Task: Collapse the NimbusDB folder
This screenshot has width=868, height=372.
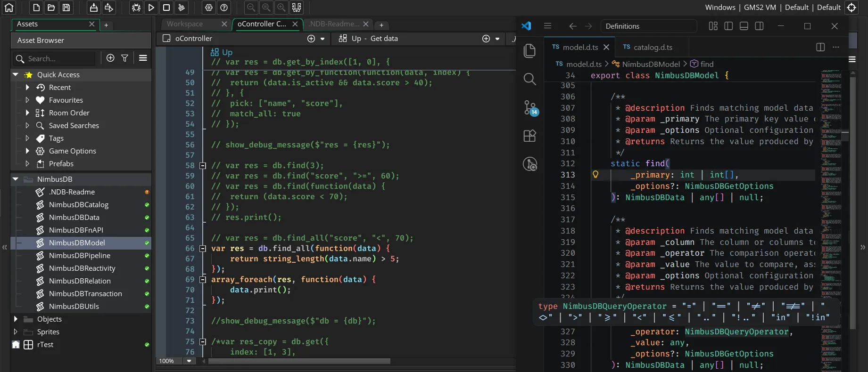Action: click(16, 179)
